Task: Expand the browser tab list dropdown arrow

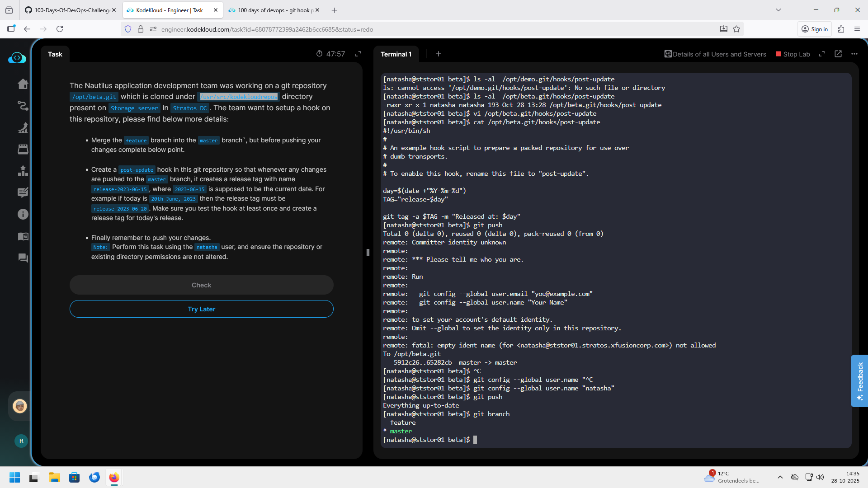Action: pos(778,10)
